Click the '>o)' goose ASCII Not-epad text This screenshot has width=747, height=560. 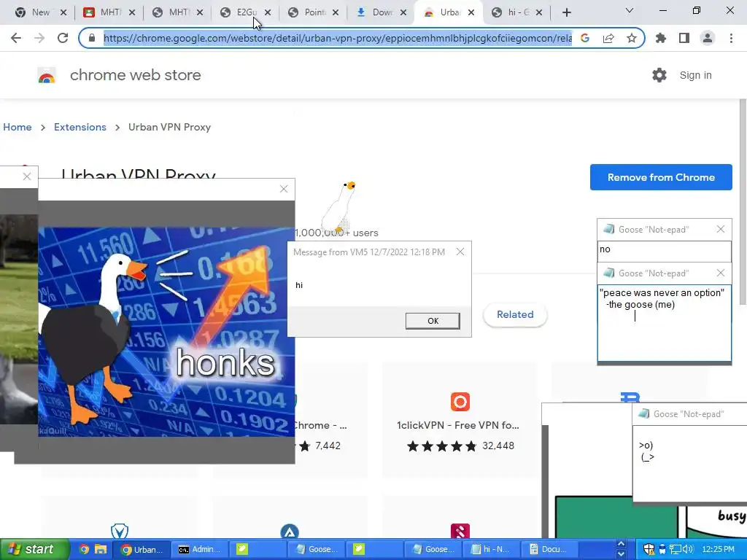(646, 451)
